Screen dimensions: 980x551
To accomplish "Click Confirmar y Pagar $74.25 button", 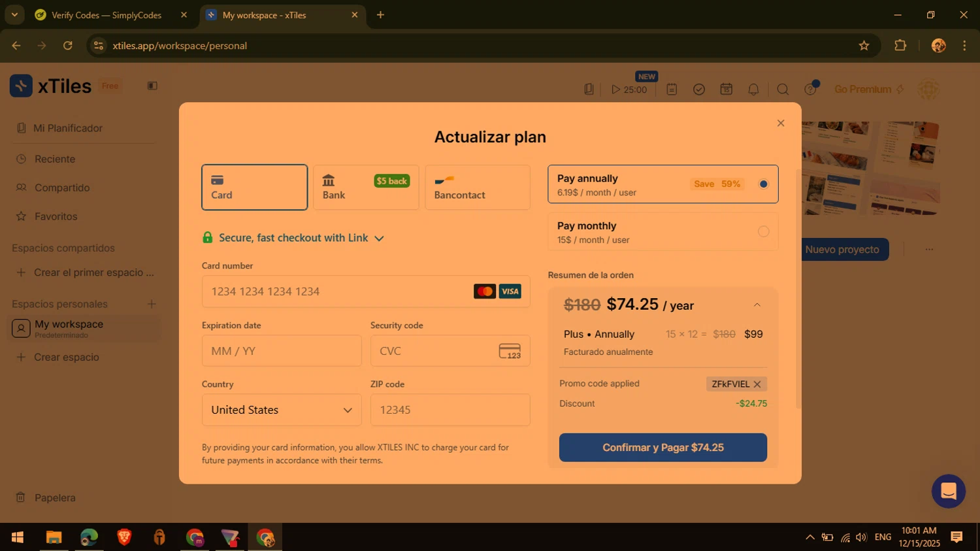I will click(x=663, y=448).
